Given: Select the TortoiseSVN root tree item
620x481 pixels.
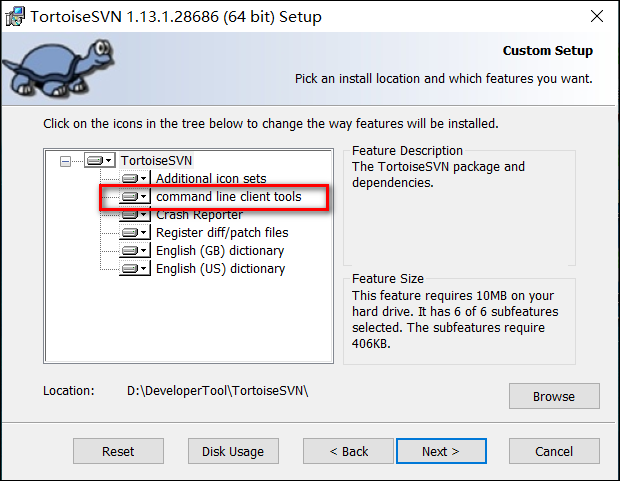Looking at the screenshot, I should point(157,161).
